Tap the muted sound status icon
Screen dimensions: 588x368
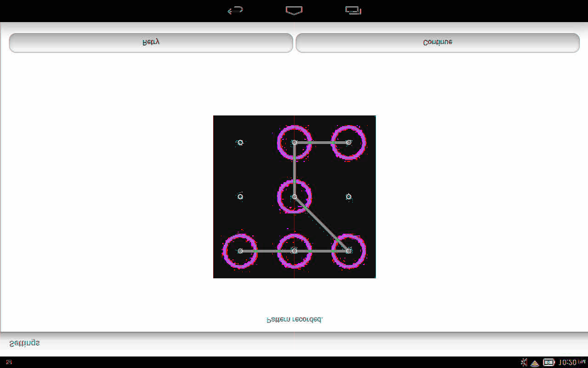click(524, 362)
